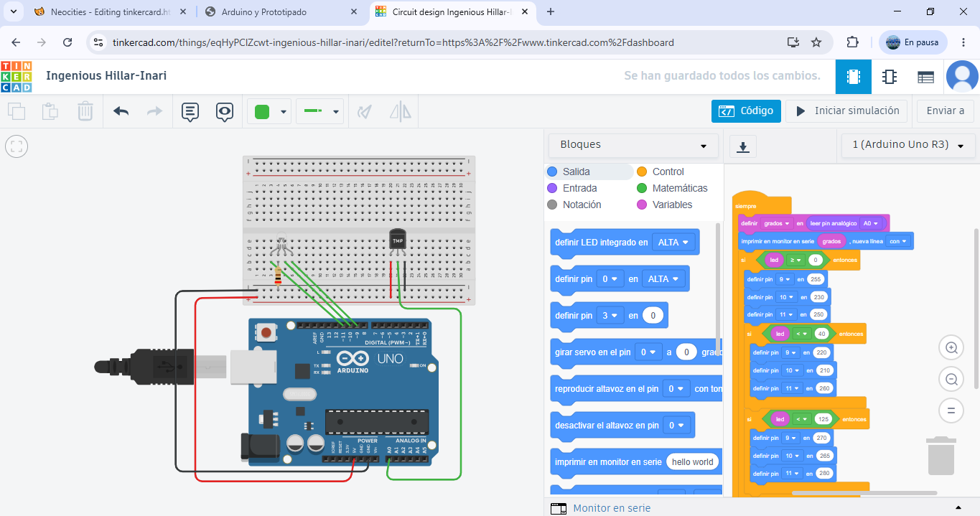
Task: Open ALTA dropdown in definir LED integrado block
Action: pyautogui.click(x=674, y=243)
